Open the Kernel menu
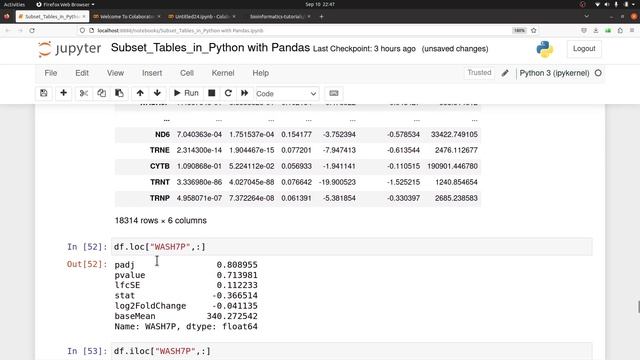640x360 pixels. [x=222, y=73]
